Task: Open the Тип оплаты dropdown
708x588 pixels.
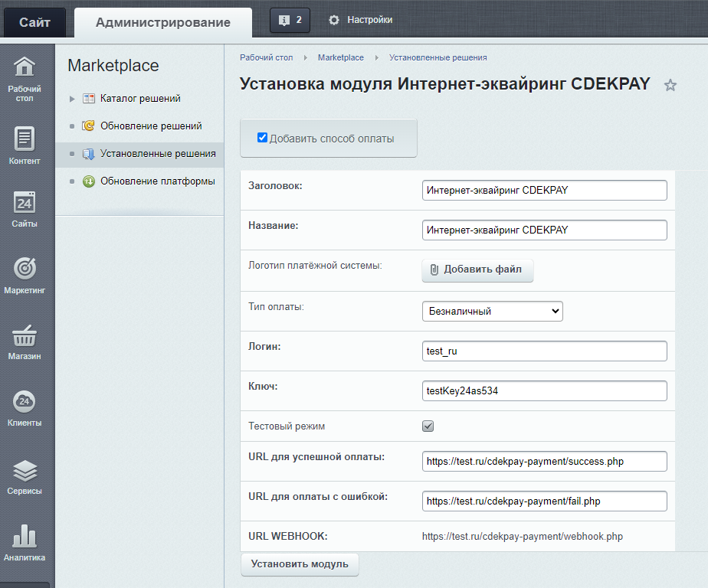Action: [492, 312]
